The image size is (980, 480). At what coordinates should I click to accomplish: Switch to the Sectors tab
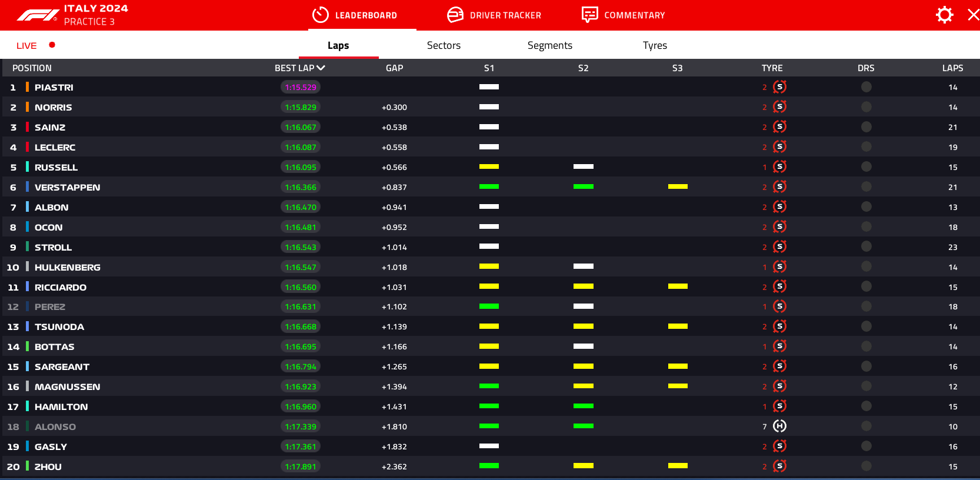[x=444, y=45]
